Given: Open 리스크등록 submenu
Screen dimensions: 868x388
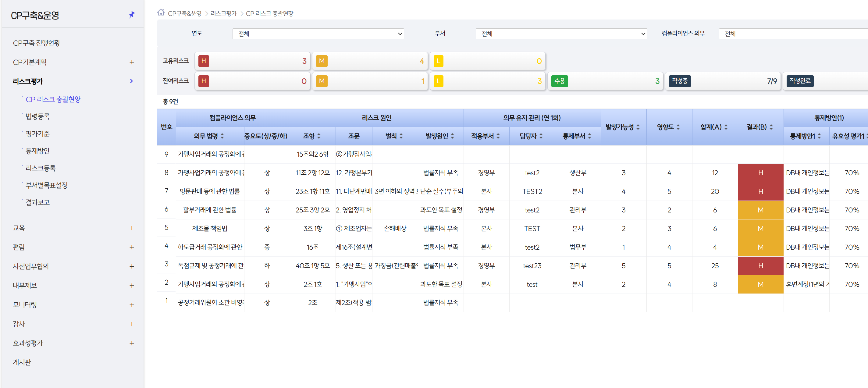Looking at the screenshot, I should click(41, 168).
